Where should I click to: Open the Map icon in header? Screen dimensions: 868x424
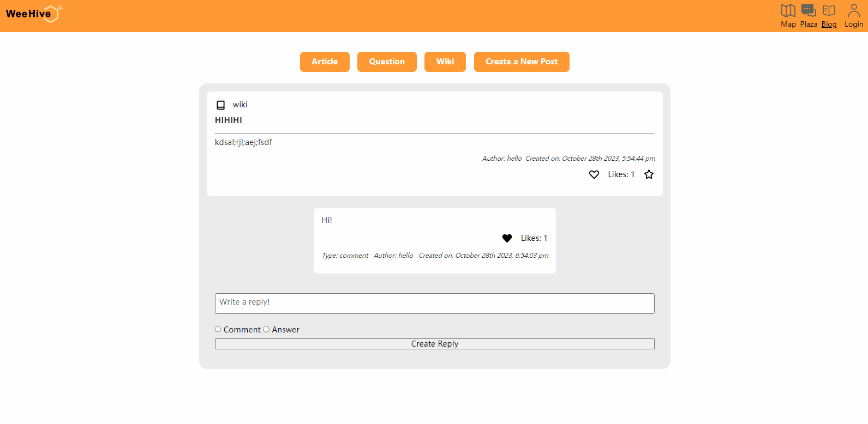788,10
